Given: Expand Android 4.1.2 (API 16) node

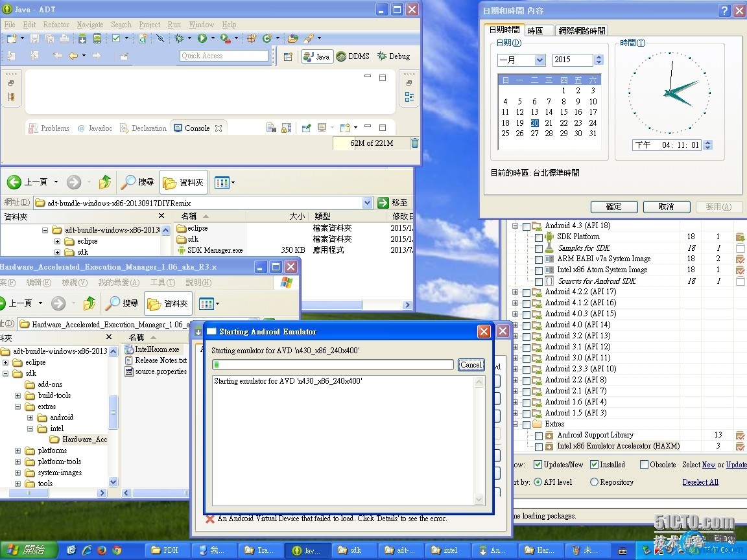Looking at the screenshot, I should pos(515,303).
